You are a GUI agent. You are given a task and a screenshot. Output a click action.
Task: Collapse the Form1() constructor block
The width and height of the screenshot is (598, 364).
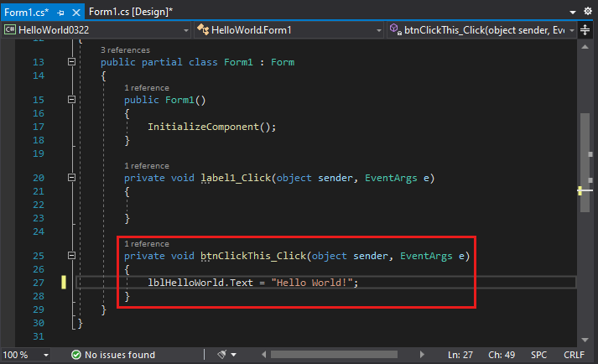(72, 101)
